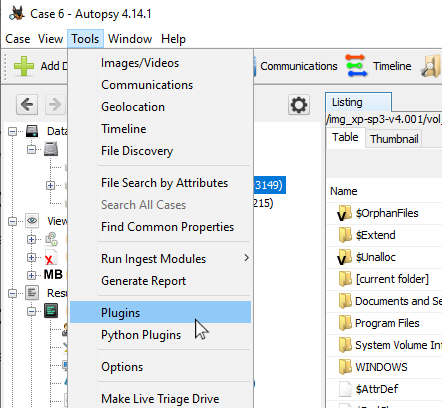
Task: Open the Window menu
Action: pyautogui.click(x=130, y=39)
